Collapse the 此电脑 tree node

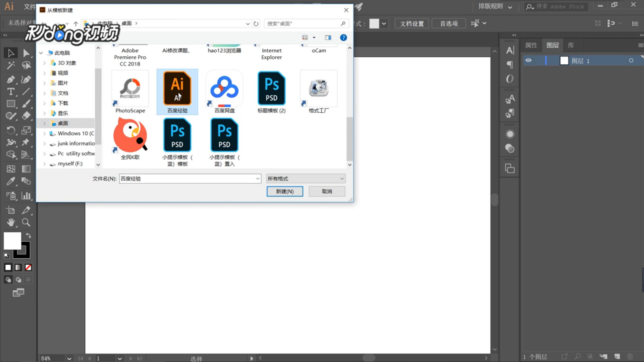coord(41,53)
